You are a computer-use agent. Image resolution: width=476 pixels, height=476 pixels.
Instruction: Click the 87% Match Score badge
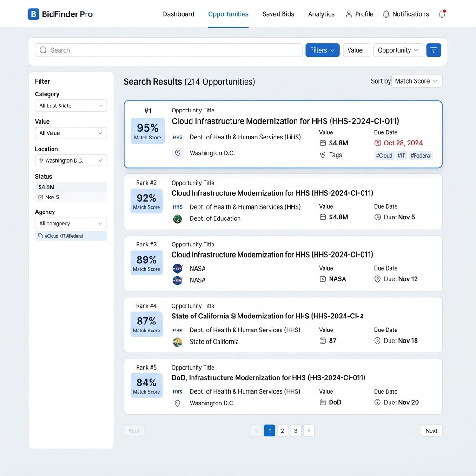pyautogui.click(x=146, y=324)
